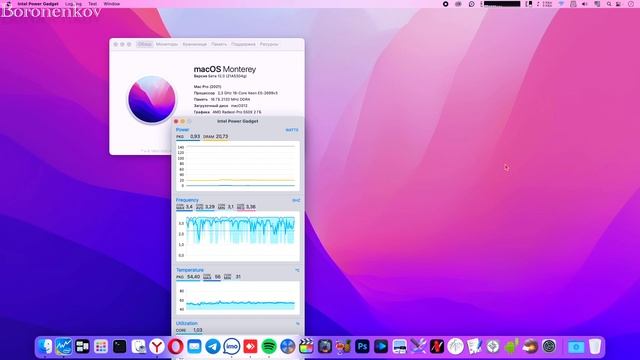Click the PKG 0,93 power value
Screen dimensions: 640x360
pyautogui.click(x=188, y=136)
